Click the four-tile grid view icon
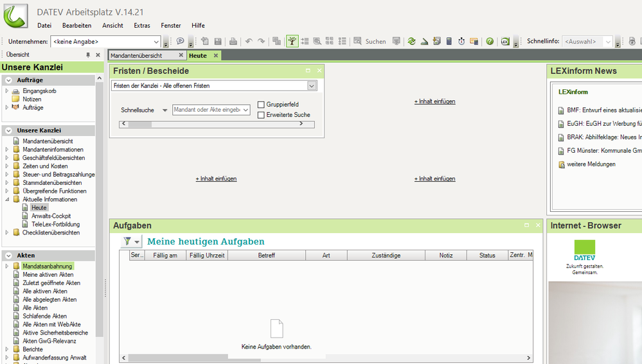 click(x=330, y=41)
